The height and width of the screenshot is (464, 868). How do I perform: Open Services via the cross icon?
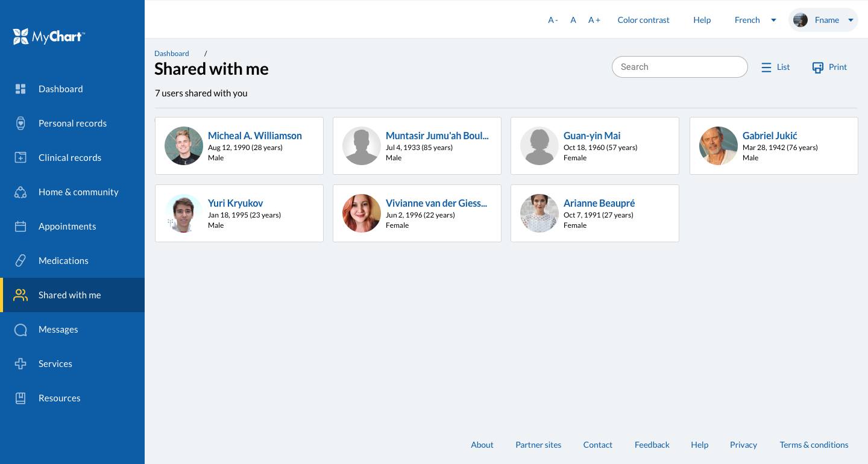point(20,363)
